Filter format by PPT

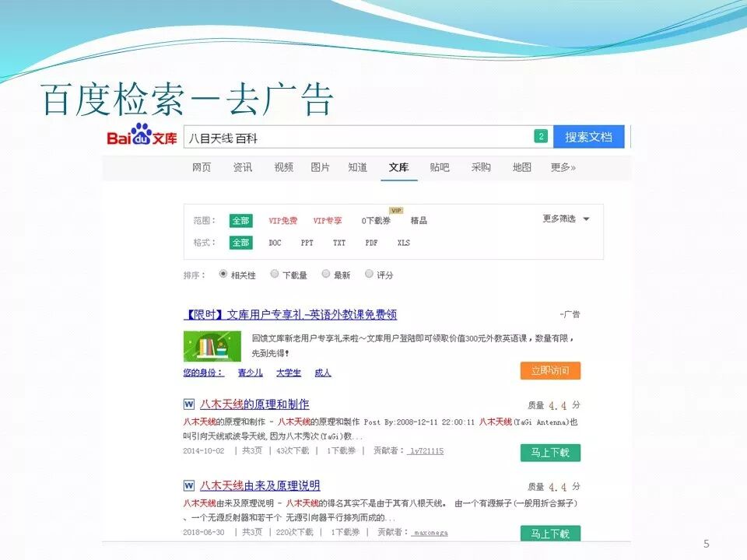(307, 243)
